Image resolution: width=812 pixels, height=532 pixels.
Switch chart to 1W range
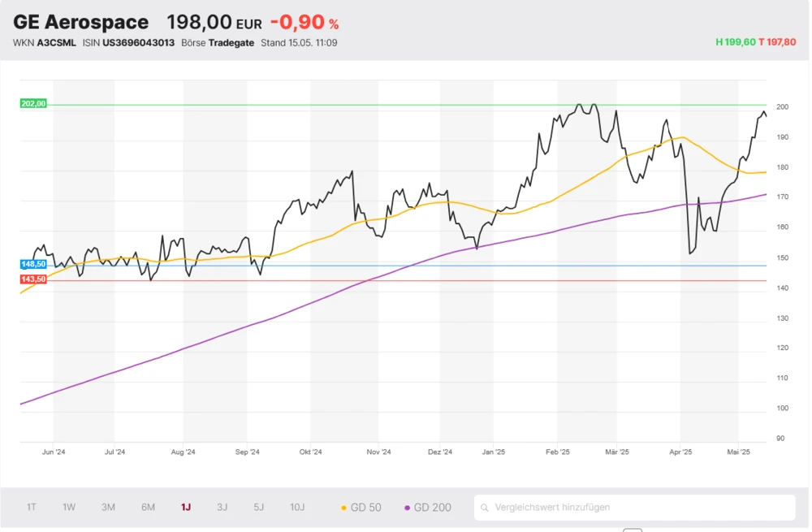coord(69,508)
